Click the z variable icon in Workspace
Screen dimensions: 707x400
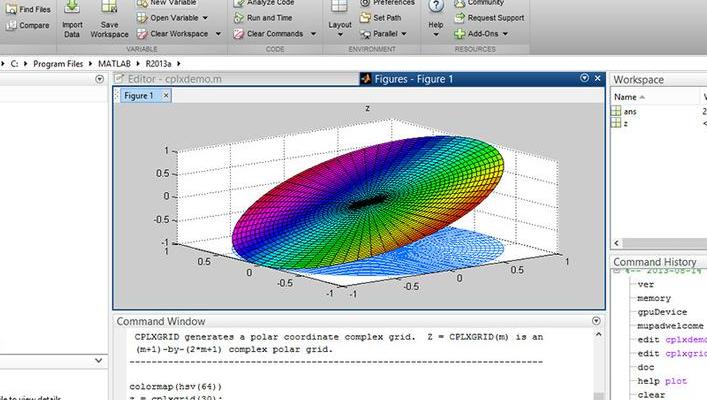616,123
